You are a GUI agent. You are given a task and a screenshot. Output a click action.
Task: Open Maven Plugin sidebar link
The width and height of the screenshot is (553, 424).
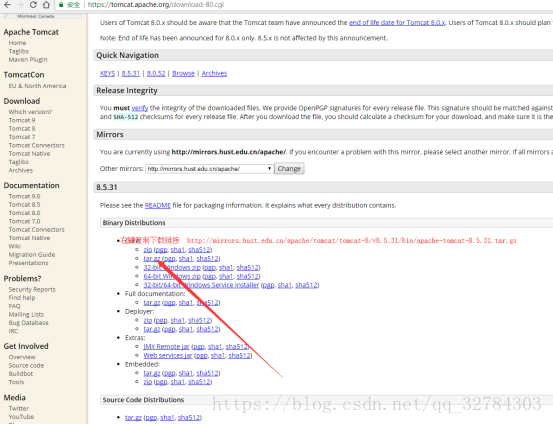pos(28,60)
